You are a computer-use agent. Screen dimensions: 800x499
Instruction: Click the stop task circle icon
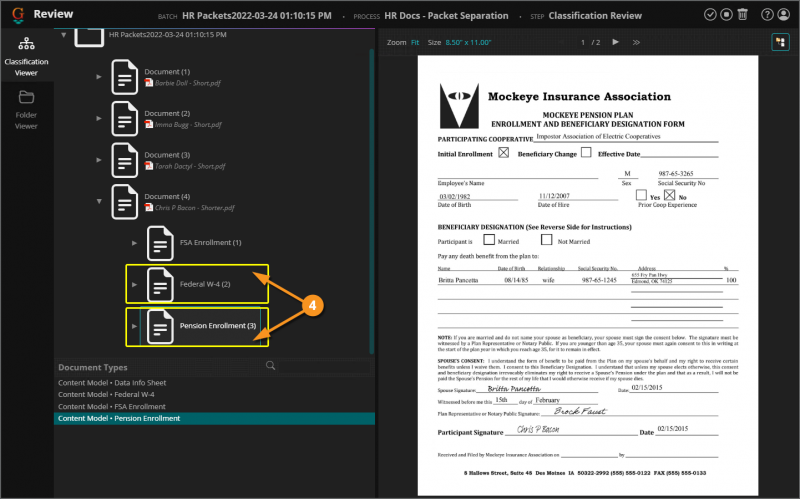point(726,15)
